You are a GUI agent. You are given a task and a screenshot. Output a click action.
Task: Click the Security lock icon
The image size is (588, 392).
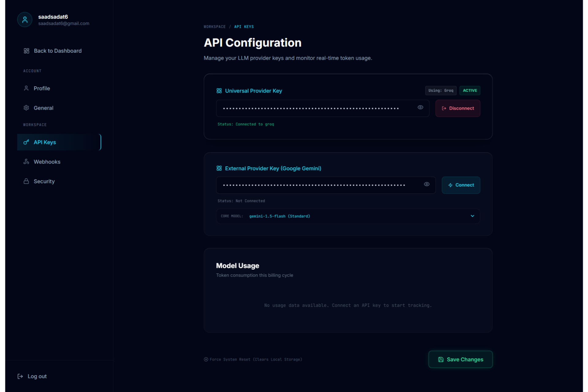[x=26, y=181]
